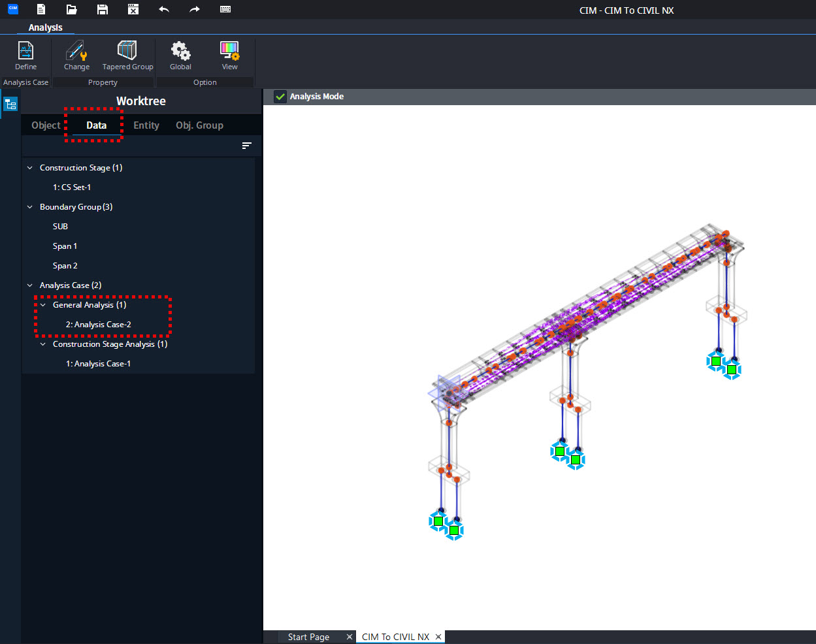Click the undo arrow icon

(164, 9)
